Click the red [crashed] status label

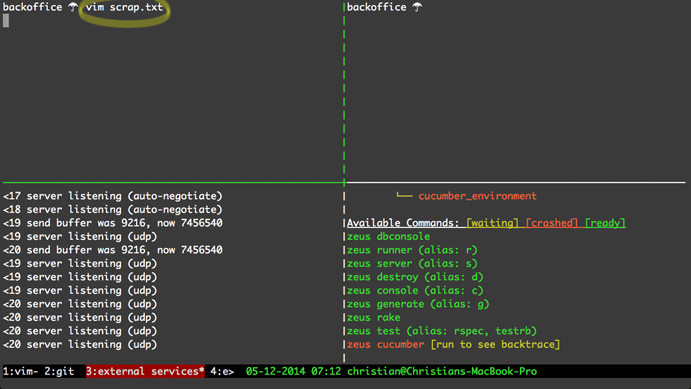click(x=552, y=223)
